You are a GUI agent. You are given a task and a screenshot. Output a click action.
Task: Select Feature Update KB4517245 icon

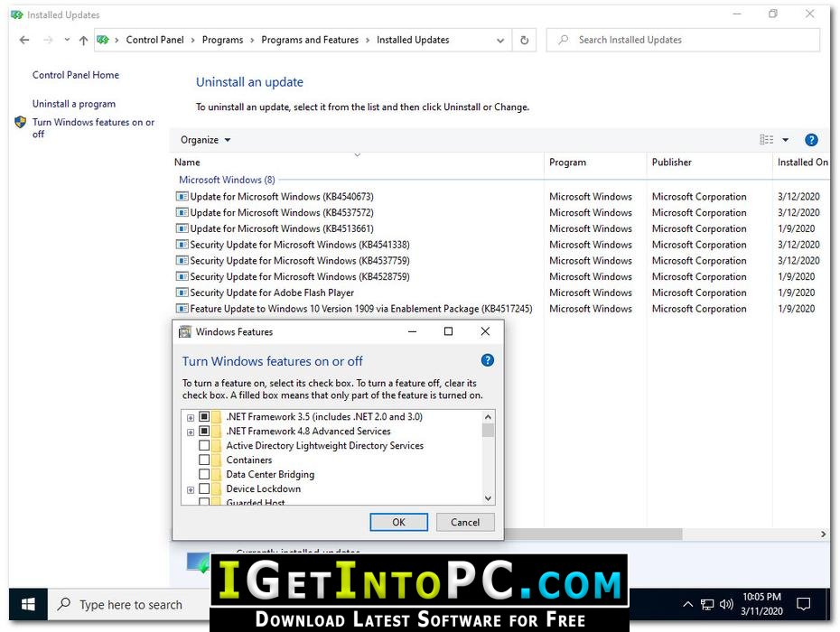[x=182, y=309]
